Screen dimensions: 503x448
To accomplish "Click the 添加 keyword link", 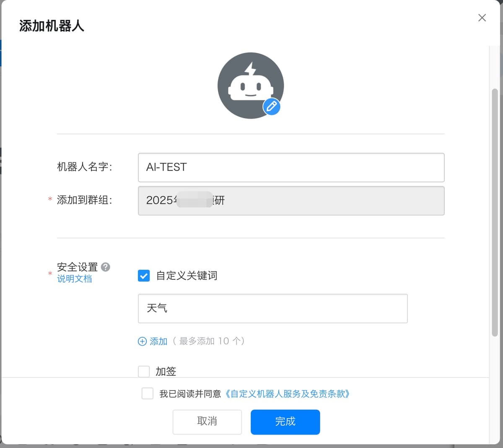I will [158, 341].
